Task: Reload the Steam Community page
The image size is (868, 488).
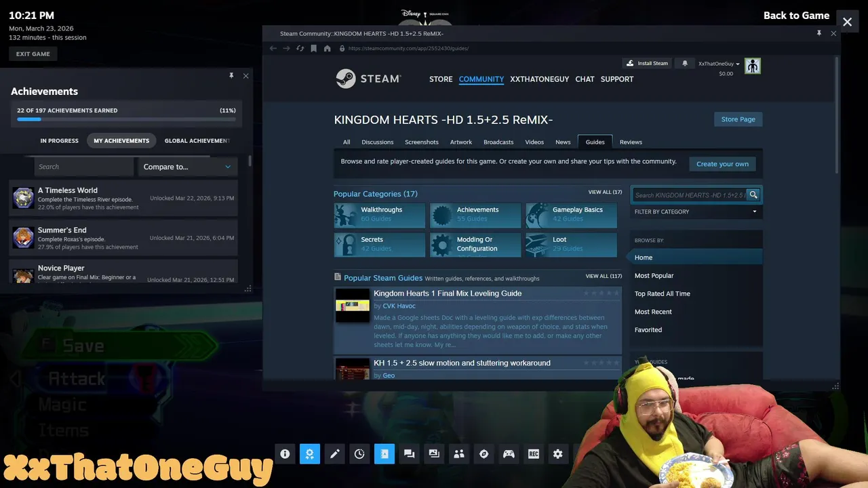Action: click(x=300, y=48)
